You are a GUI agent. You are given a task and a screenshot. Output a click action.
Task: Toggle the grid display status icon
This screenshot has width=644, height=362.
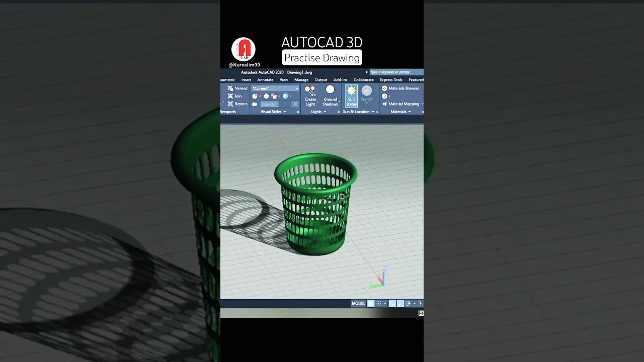(371, 303)
